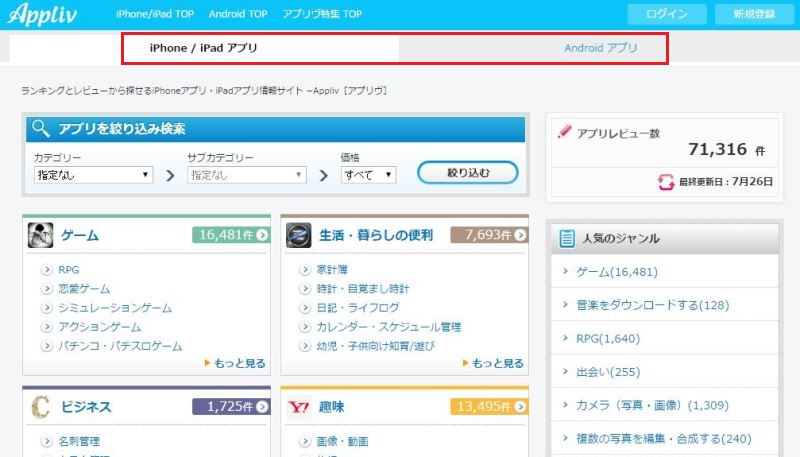Click the lifestyle category clock icon

click(299, 235)
